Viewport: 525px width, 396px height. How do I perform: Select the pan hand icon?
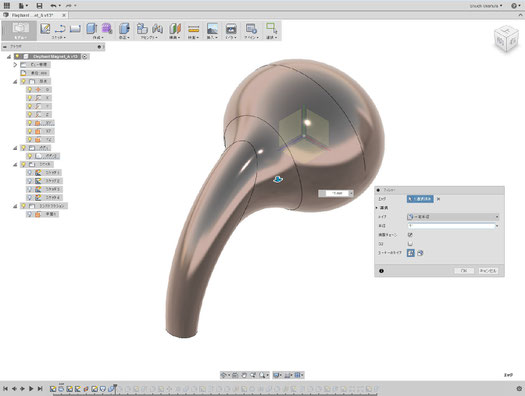[244, 375]
